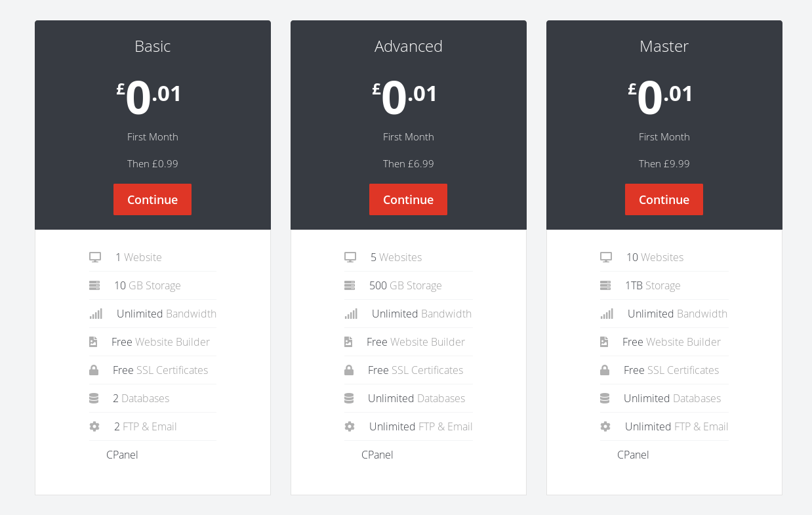The height and width of the screenshot is (515, 812).
Task: Click 'Then £6.99' text
Action: coord(408,163)
